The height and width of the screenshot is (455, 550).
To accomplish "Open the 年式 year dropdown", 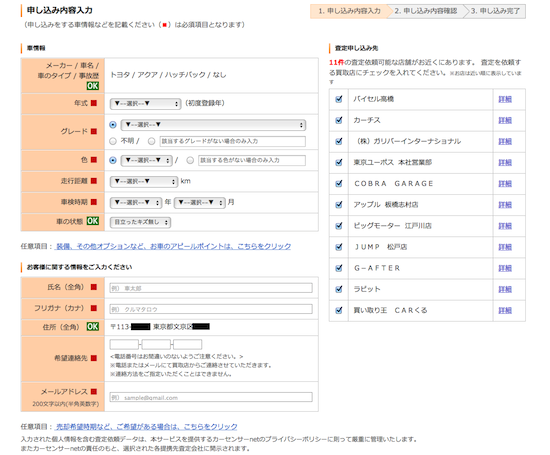I will pyautogui.click(x=146, y=103).
